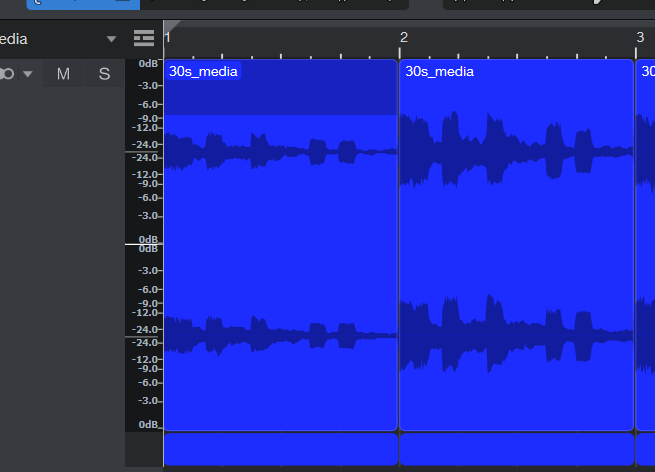Select the first 30s_media clip label
The height and width of the screenshot is (472, 655).
(x=203, y=71)
